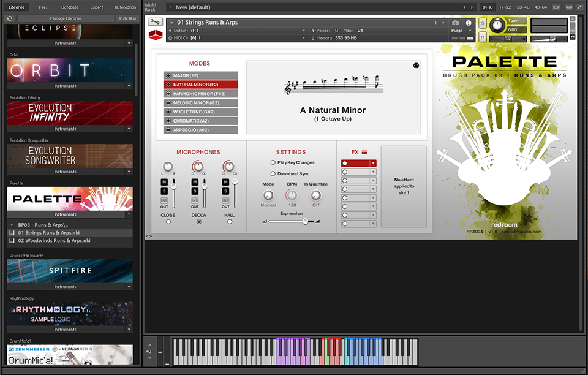Click the Manage Libraries button

(66, 18)
